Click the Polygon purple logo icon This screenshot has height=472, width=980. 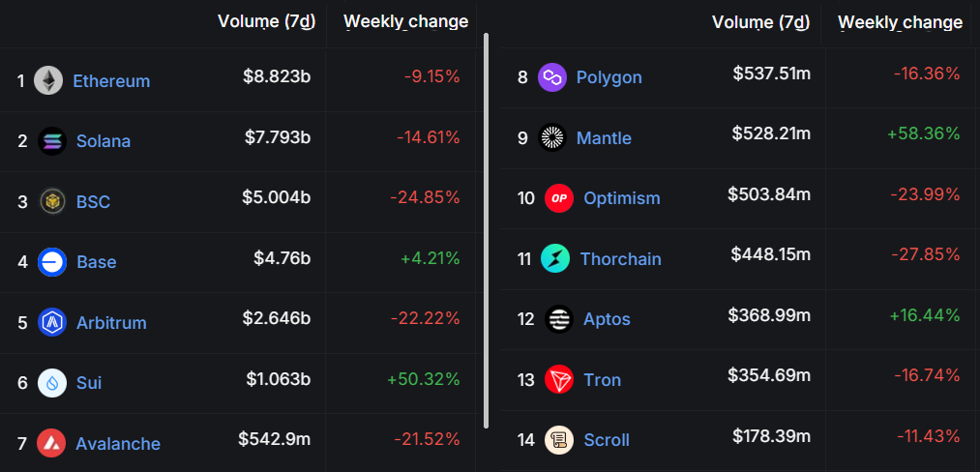pyautogui.click(x=551, y=77)
